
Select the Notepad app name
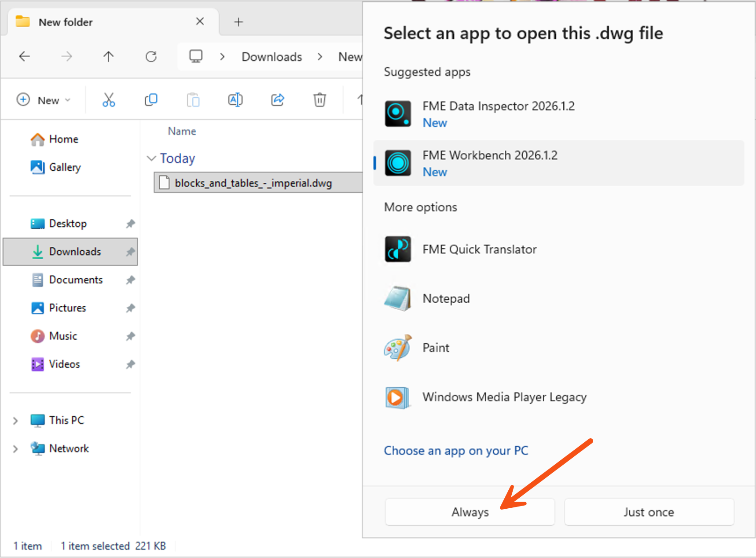446,298
